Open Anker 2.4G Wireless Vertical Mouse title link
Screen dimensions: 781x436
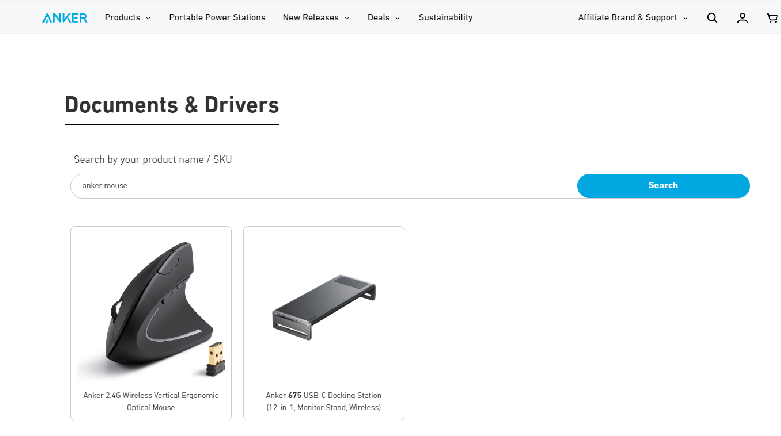coord(151,401)
